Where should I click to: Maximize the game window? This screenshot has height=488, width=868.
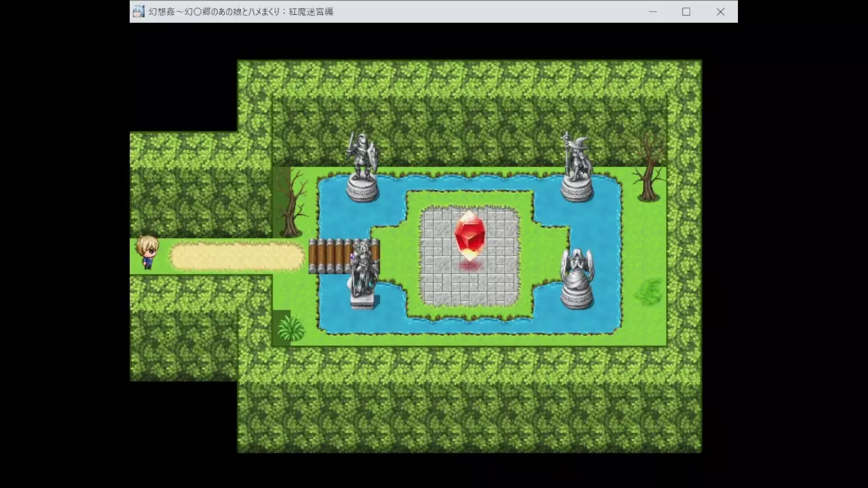click(686, 12)
